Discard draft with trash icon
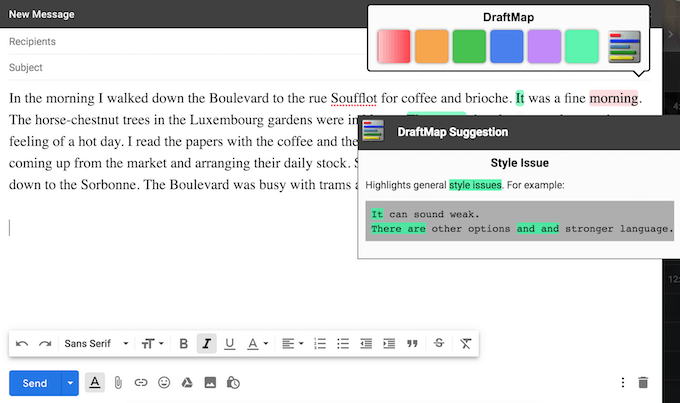 [x=643, y=382]
